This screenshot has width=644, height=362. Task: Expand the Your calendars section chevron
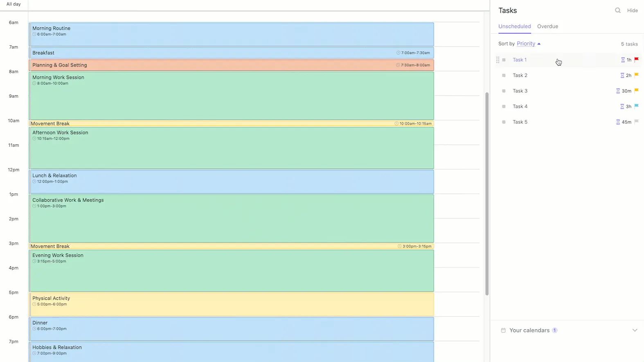click(635, 331)
